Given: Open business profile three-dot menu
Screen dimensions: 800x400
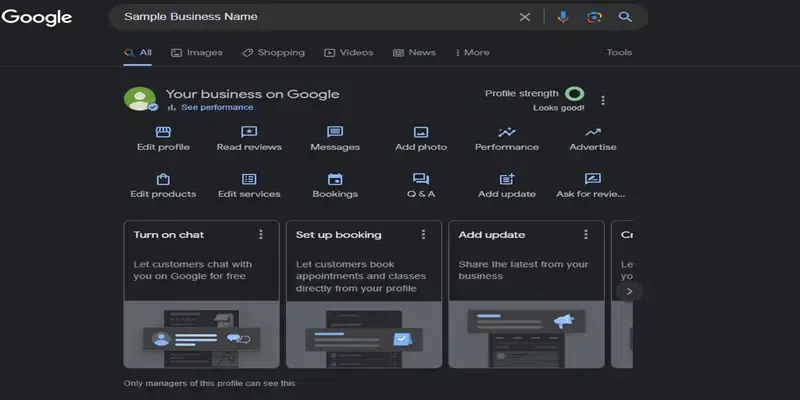Looking at the screenshot, I should [603, 100].
